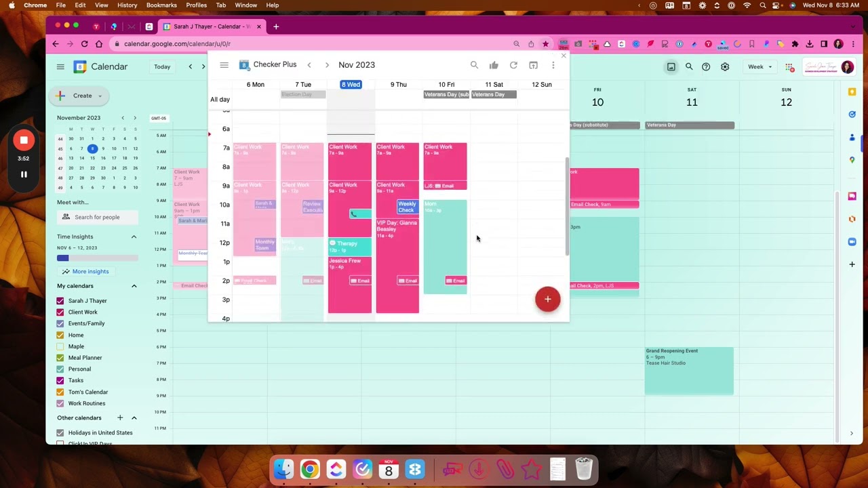Toggle the Meal Planner calendar
The image size is (868, 488).
60,358
